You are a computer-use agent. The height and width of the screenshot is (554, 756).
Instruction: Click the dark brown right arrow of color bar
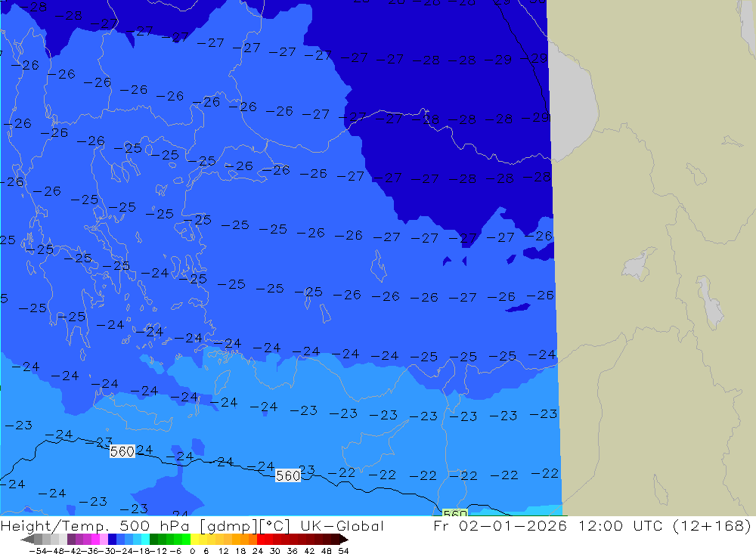click(344, 540)
